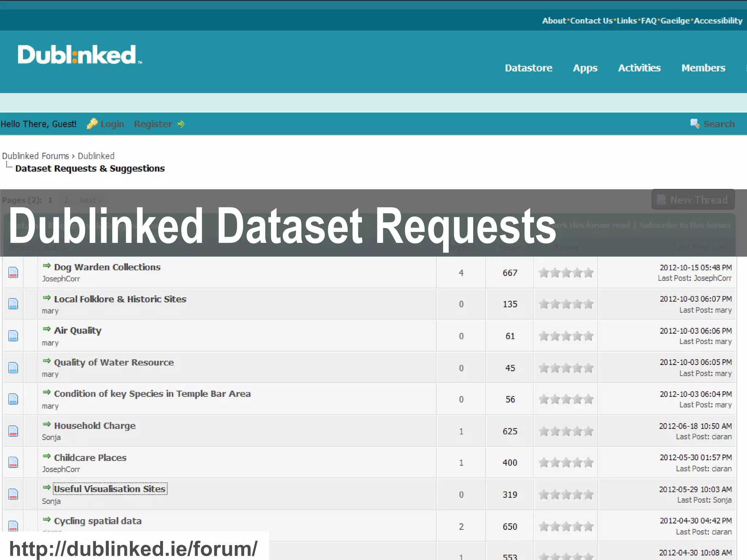The height and width of the screenshot is (560, 747).
Task: Open the Datastore menu
Action: (529, 68)
